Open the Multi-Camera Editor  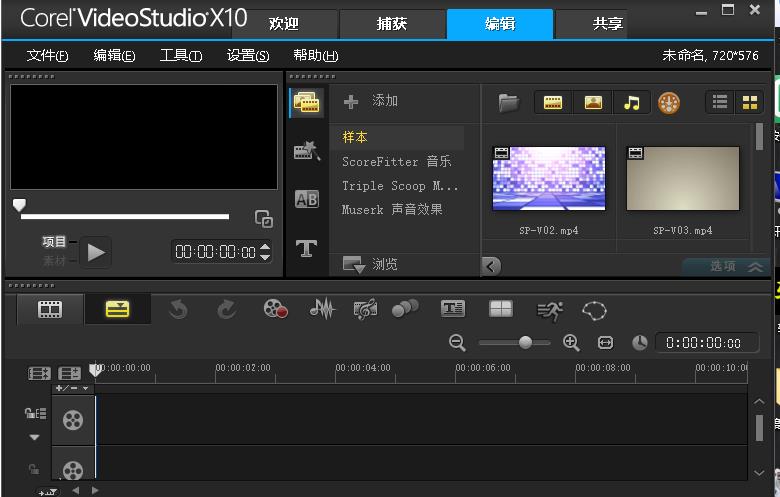pos(500,309)
